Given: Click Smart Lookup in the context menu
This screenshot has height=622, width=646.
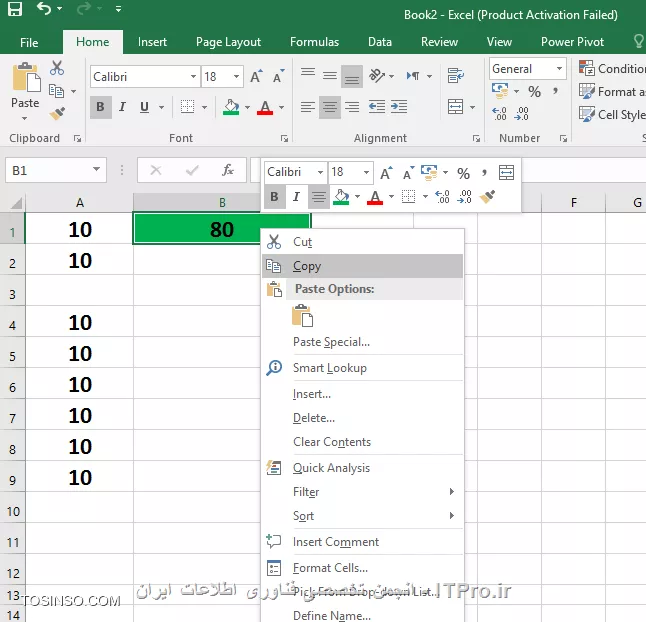Looking at the screenshot, I should pos(363,368).
